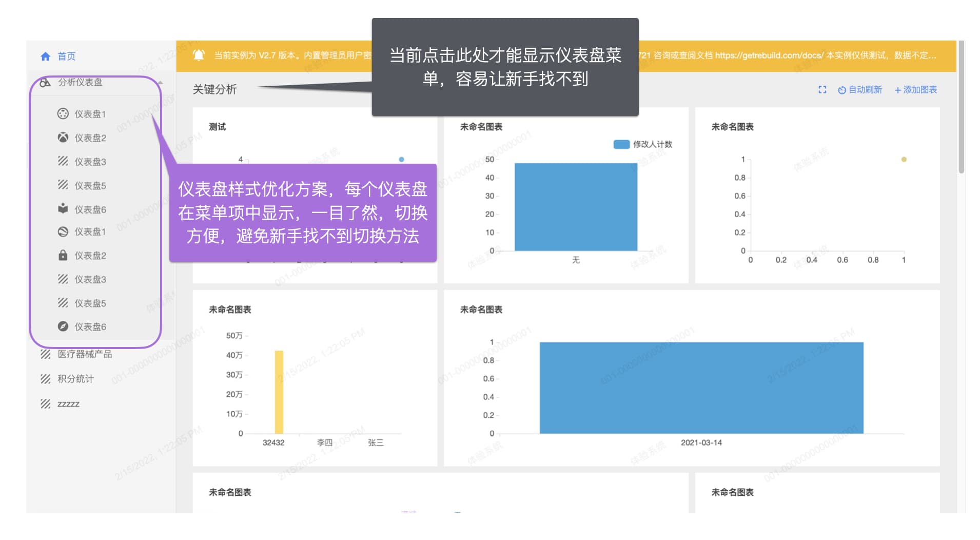Enter fullscreen mode for 关键分析
Image resolution: width=980 pixels, height=540 pixels.
(x=822, y=89)
